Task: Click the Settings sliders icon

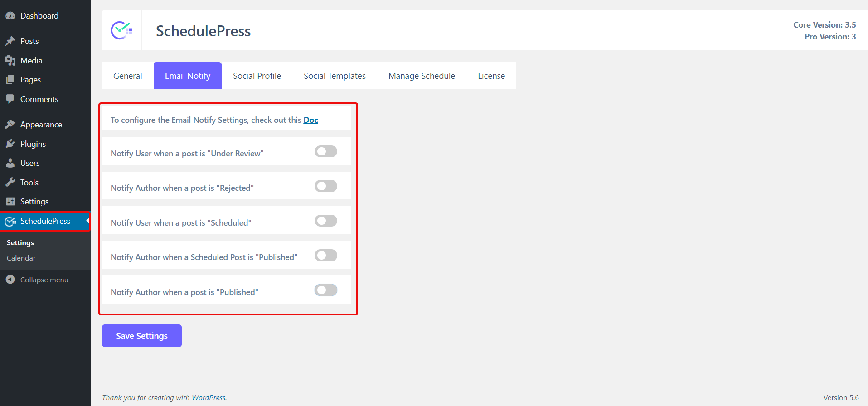Action: click(10, 202)
